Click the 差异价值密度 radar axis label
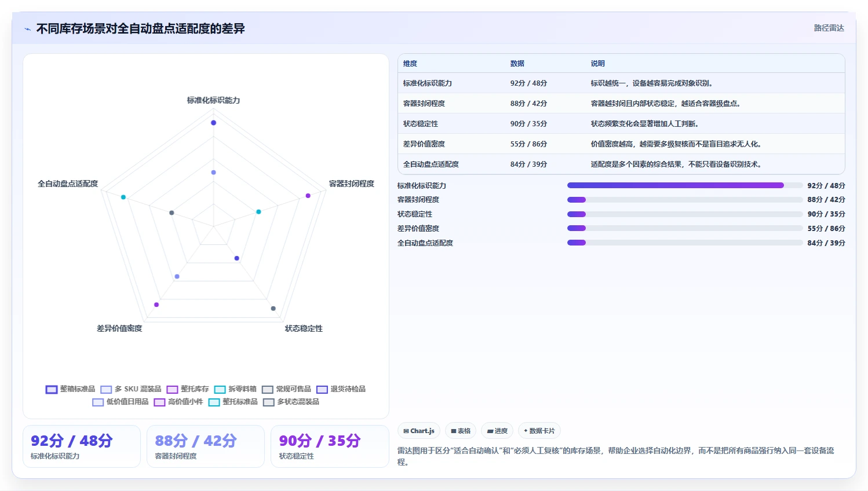The width and height of the screenshot is (868, 491). (119, 328)
